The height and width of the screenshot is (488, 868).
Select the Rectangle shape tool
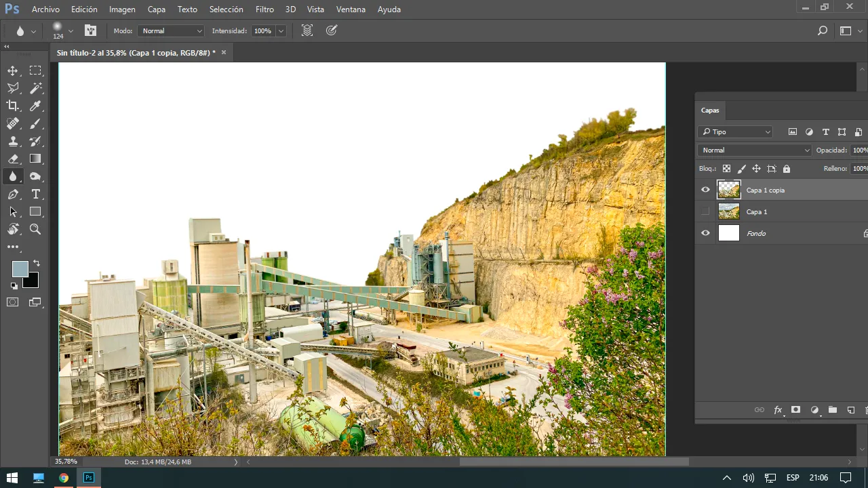pyautogui.click(x=35, y=211)
